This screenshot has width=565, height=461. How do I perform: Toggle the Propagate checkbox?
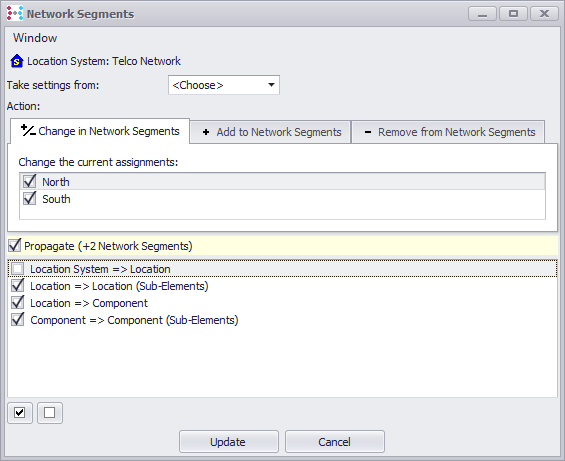[15, 245]
